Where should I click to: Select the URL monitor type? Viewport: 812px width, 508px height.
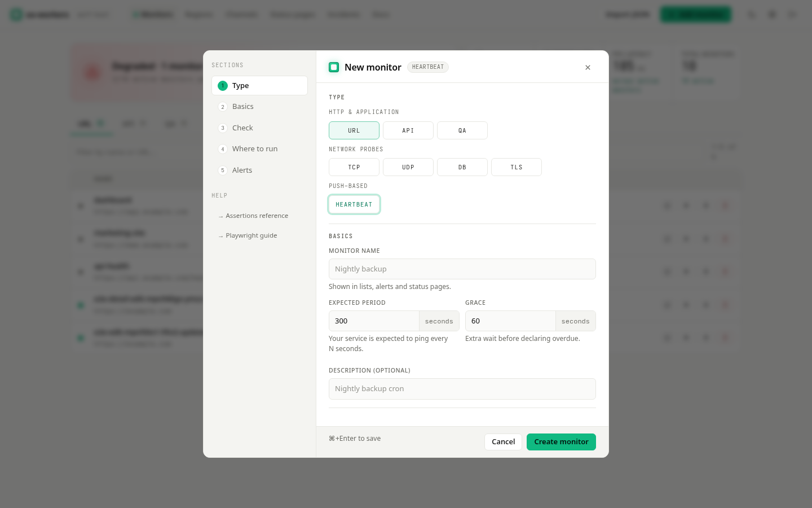coord(354,130)
